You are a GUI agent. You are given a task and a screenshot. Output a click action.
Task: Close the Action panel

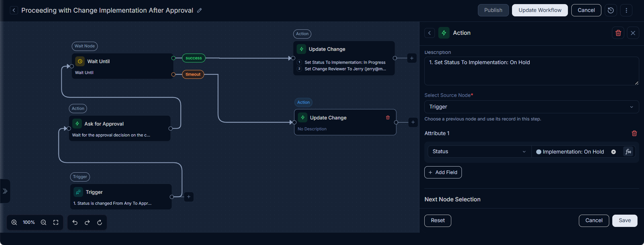[x=633, y=33]
